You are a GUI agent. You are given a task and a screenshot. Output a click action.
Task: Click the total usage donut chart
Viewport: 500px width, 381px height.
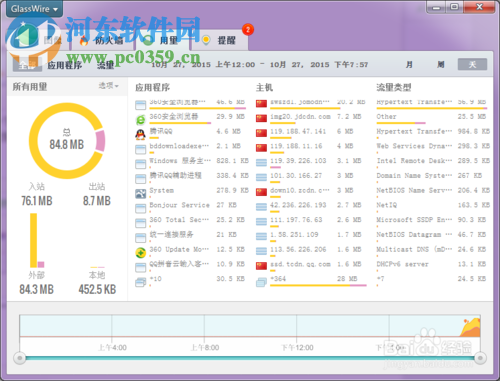click(x=67, y=141)
